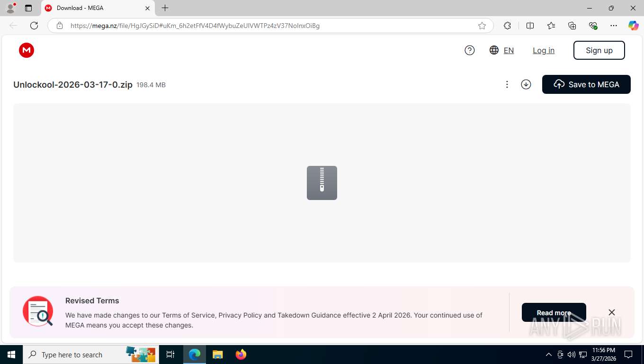The image size is (644, 364).
Task: Click the download arrow icon
Action: (x=526, y=84)
